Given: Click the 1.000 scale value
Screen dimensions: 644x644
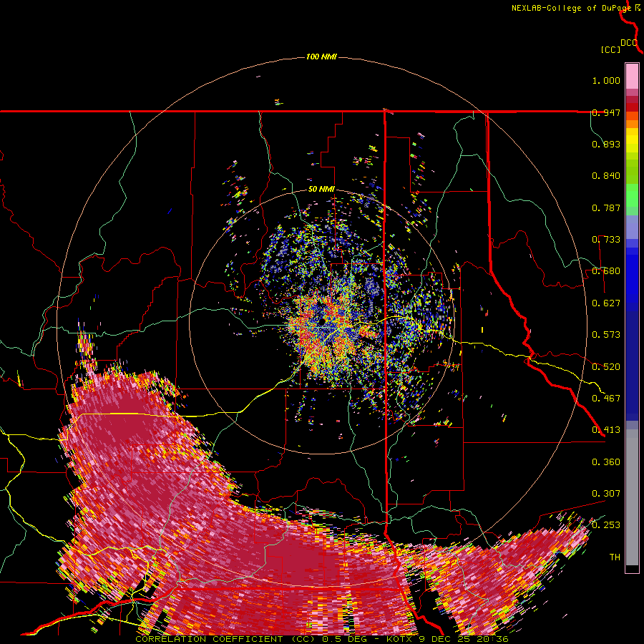Looking at the screenshot, I should (x=606, y=80).
